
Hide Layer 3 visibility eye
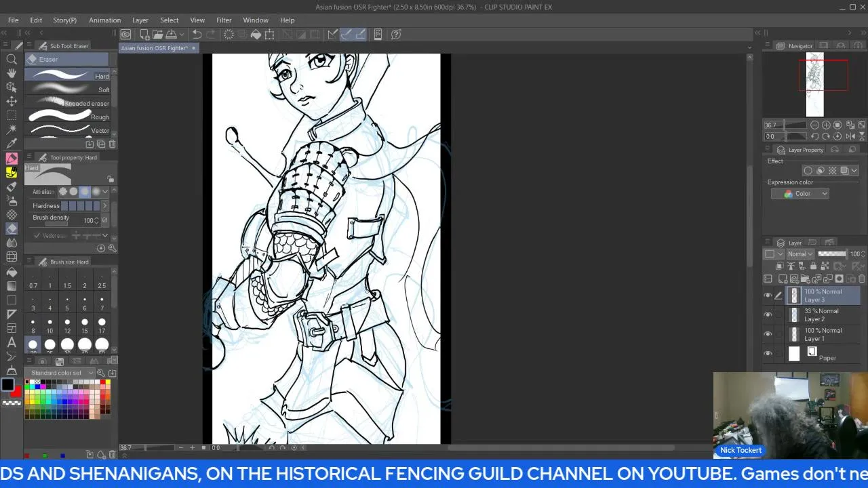coord(768,296)
